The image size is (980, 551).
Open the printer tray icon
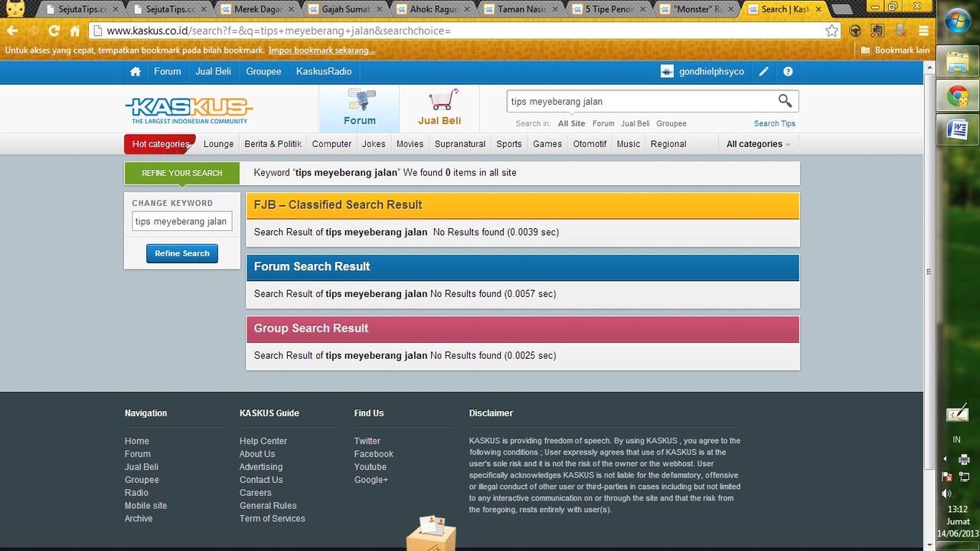click(x=964, y=459)
